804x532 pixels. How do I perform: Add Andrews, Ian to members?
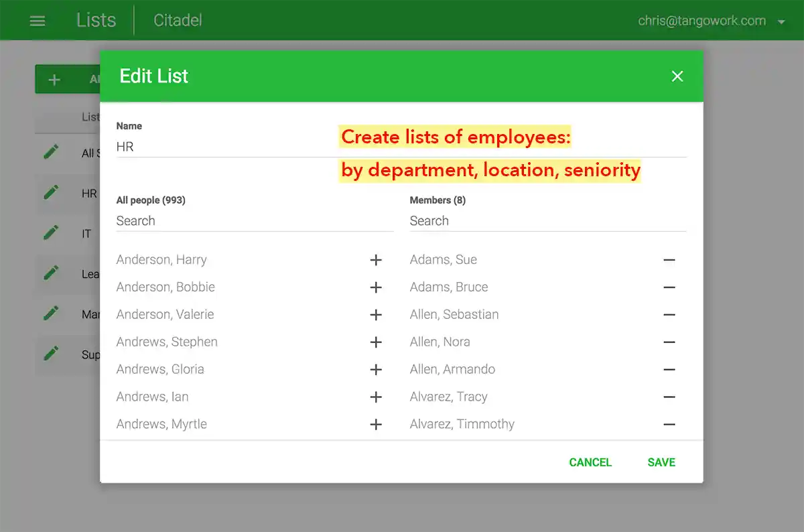point(376,397)
